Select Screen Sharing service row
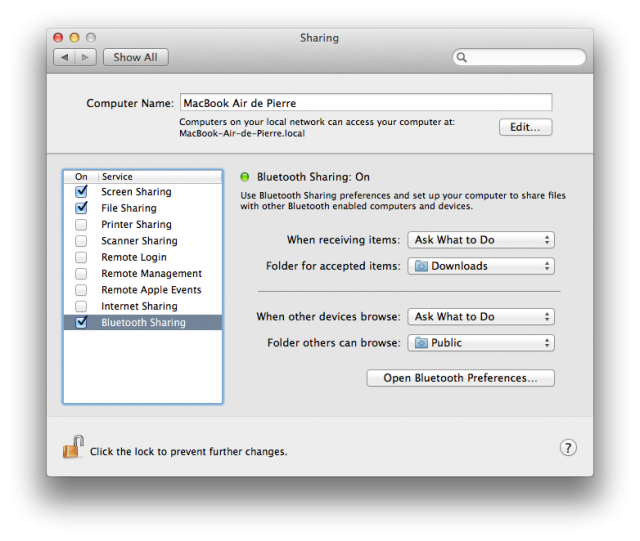This screenshot has width=640, height=541. coord(143,191)
